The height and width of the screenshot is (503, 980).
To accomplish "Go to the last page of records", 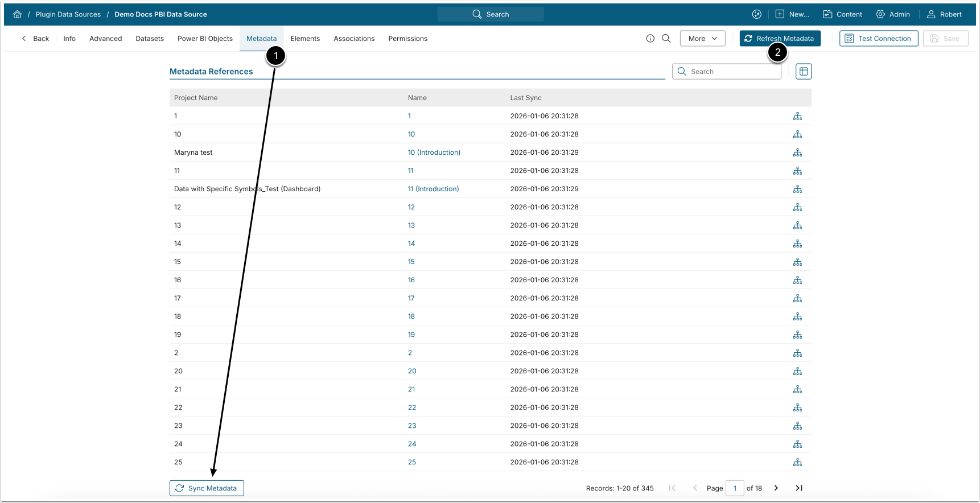I will pyautogui.click(x=799, y=488).
